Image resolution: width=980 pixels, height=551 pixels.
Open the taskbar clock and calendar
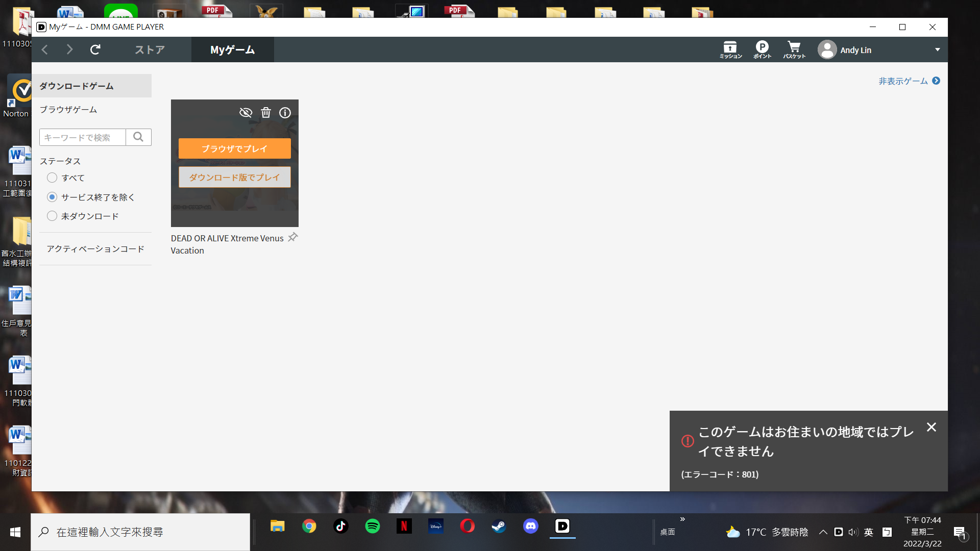pyautogui.click(x=922, y=532)
